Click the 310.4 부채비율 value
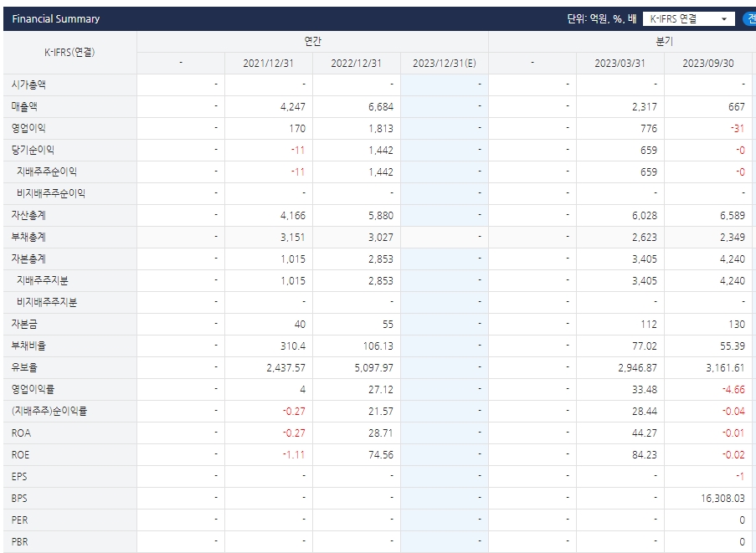The height and width of the screenshot is (553, 756). click(293, 346)
